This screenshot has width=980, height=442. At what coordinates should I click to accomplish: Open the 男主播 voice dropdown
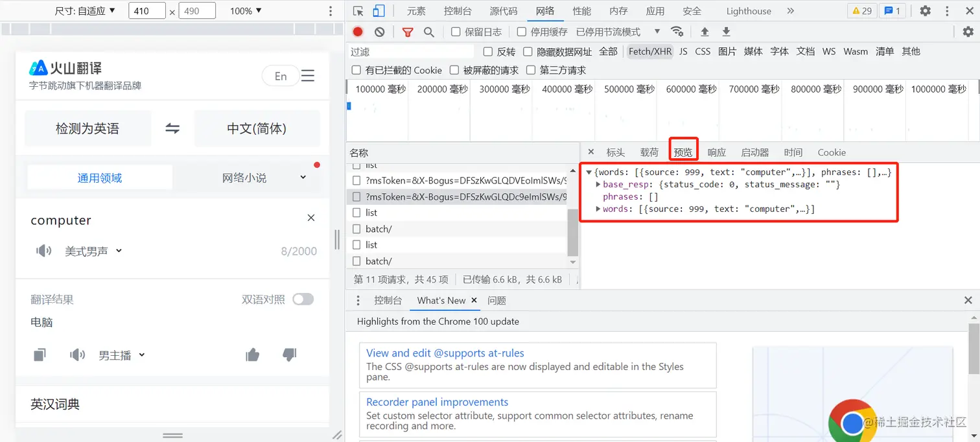tap(121, 355)
